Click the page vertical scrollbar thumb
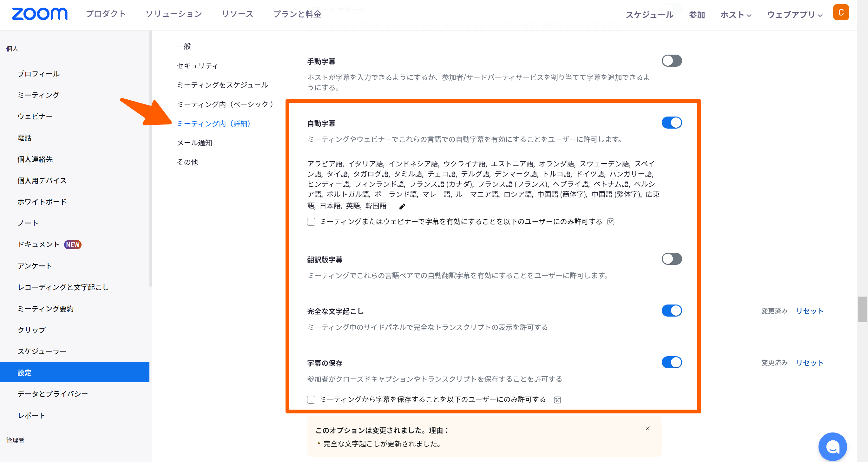868x462 pixels. [x=862, y=309]
